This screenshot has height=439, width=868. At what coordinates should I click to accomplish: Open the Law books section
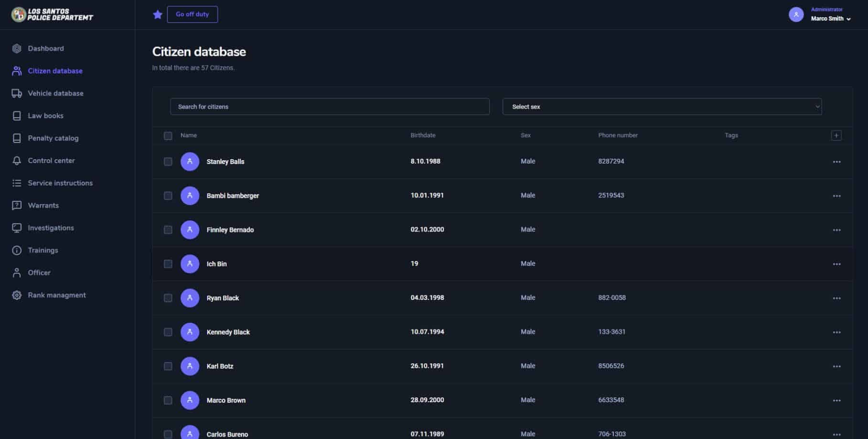tap(45, 115)
